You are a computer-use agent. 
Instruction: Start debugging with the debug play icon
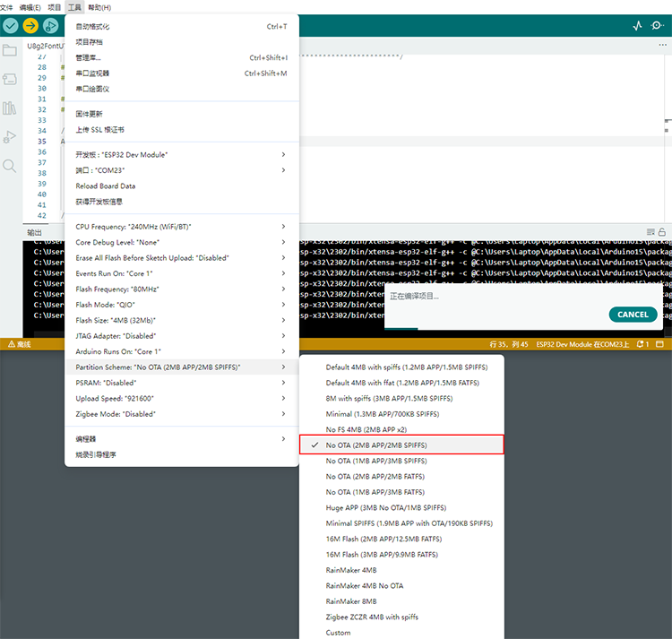tap(50, 26)
